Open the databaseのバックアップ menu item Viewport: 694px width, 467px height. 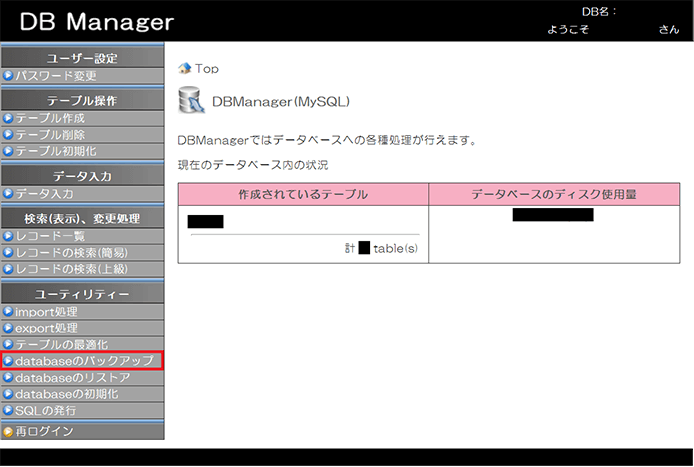click(84, 361)
